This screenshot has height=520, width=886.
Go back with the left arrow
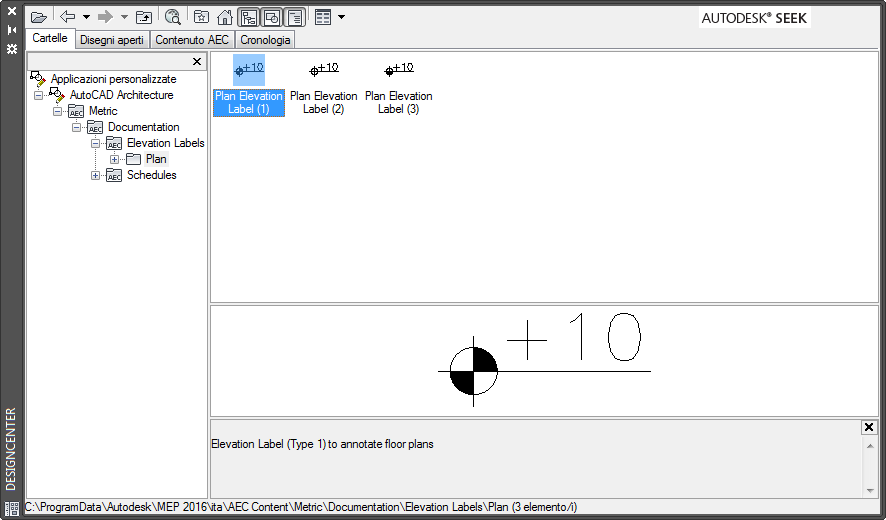68,17
